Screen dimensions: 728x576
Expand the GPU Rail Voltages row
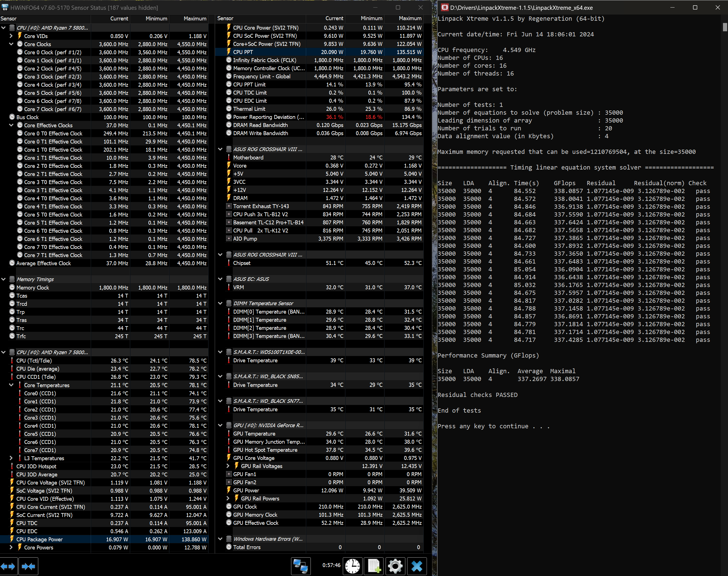(x=228, y=466)
